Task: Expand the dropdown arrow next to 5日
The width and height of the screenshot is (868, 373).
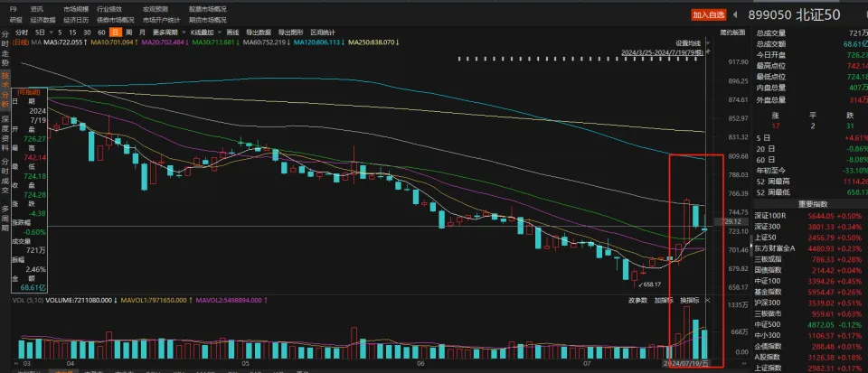Action: [52, 32]
